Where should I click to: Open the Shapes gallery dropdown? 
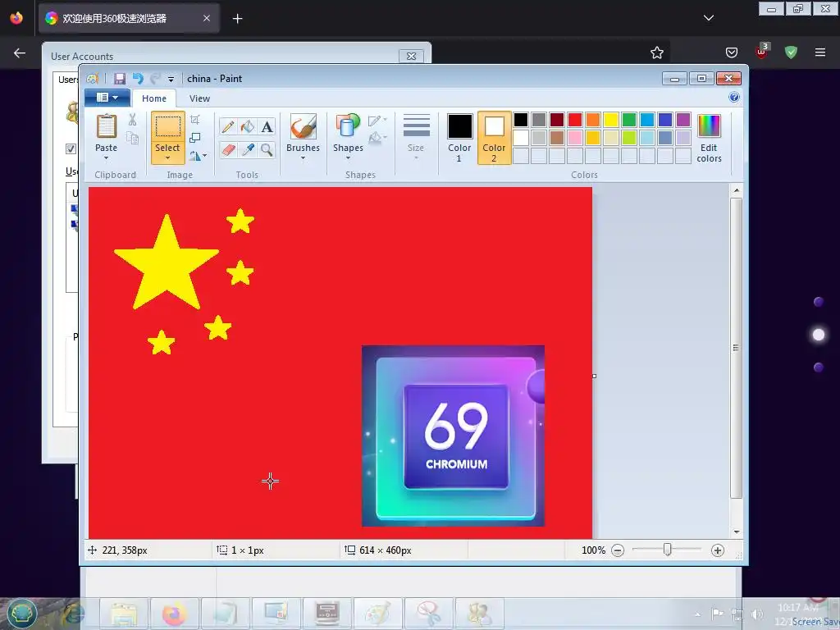click(x=348, y=158)
